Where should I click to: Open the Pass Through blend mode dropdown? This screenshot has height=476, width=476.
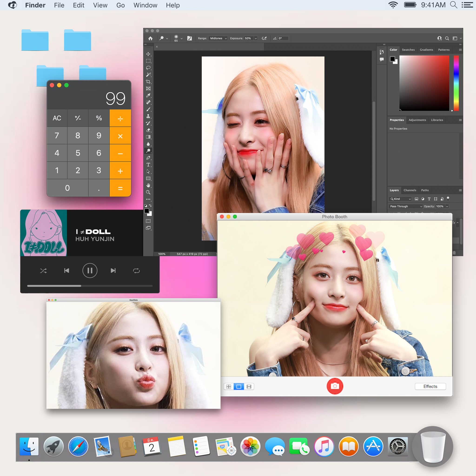click(x=406, y=206)
